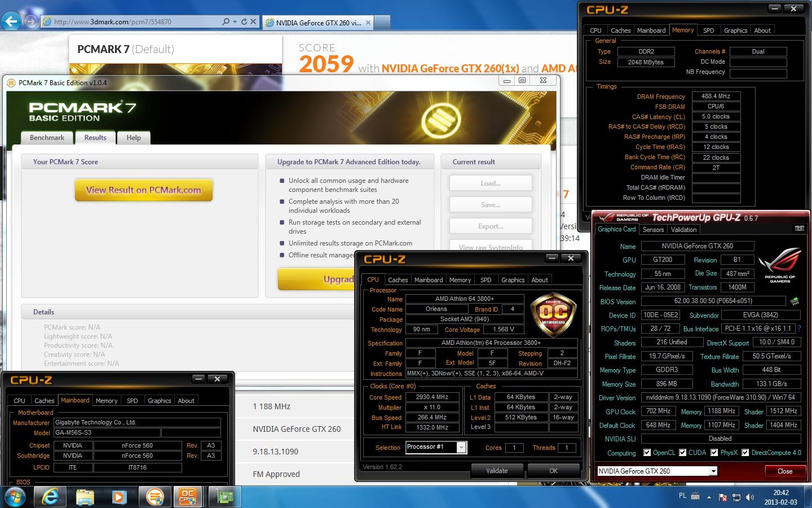
Task: Click the Core Voltage value 1.568 V
Action: pos(504,330)
